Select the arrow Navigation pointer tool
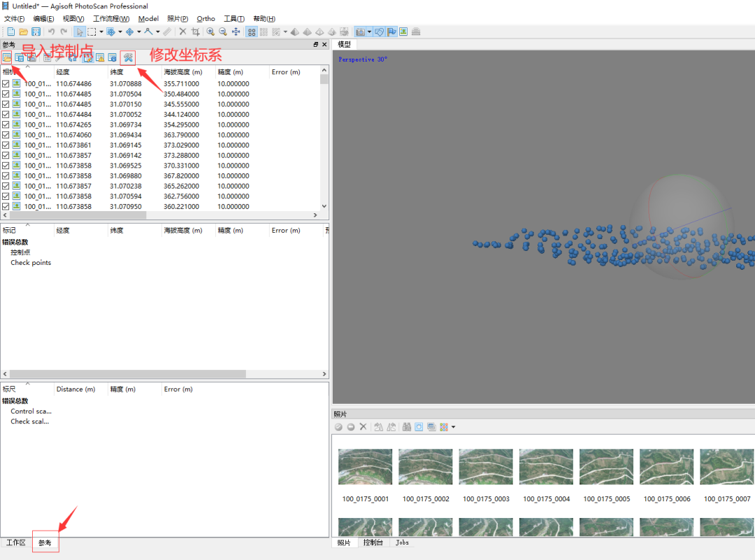 (x=80, y=31)
